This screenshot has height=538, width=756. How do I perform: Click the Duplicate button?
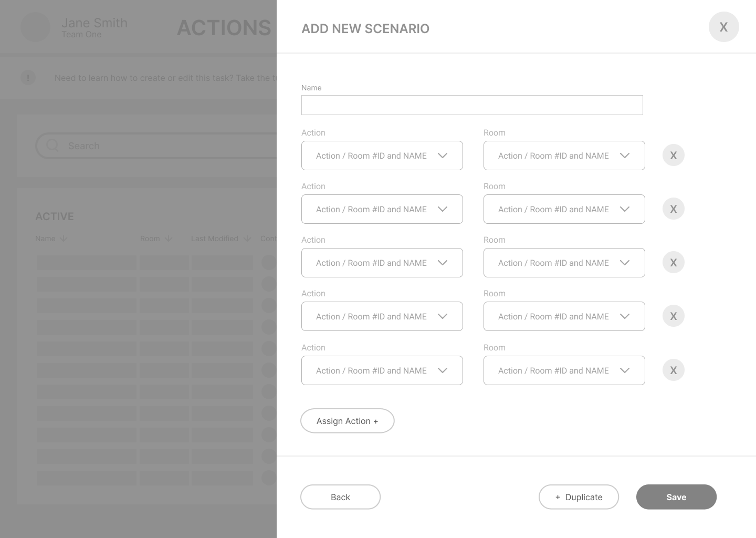click(579, 497)
